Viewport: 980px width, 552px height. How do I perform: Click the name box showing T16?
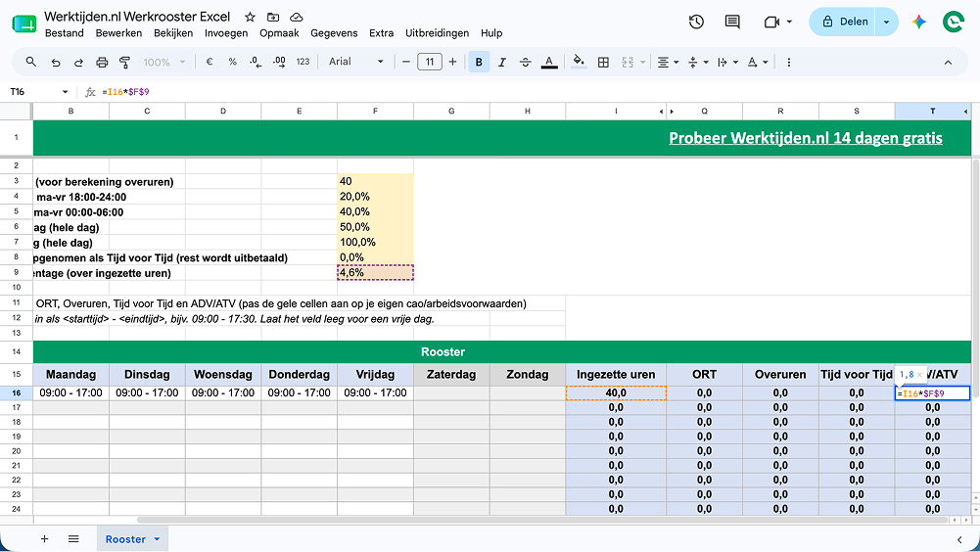coord(37,92)
